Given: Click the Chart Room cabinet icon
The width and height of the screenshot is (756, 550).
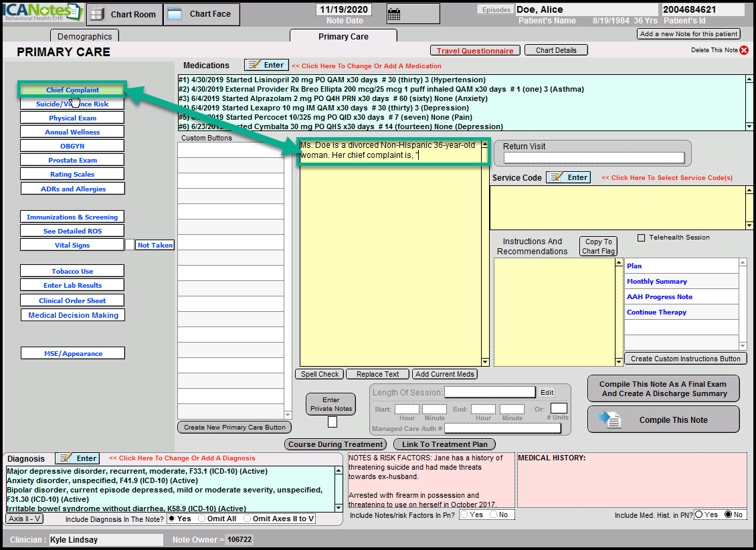Looking at the screenshot, I should 96,14.
